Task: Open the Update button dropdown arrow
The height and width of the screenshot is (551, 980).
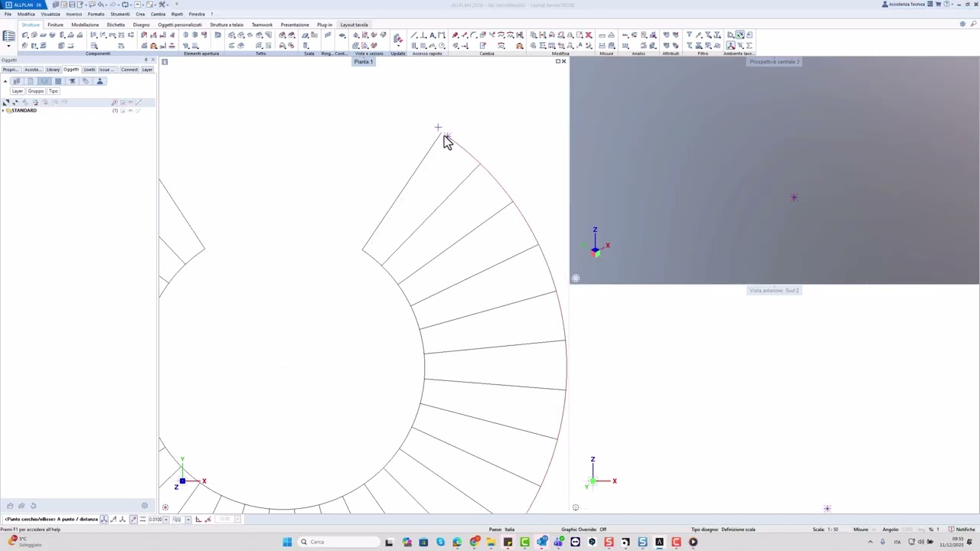Action: point(398,45)
